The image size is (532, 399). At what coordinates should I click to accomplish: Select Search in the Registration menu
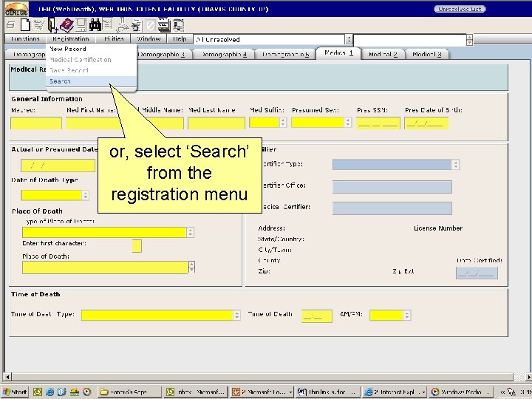[x=92, y=81]
